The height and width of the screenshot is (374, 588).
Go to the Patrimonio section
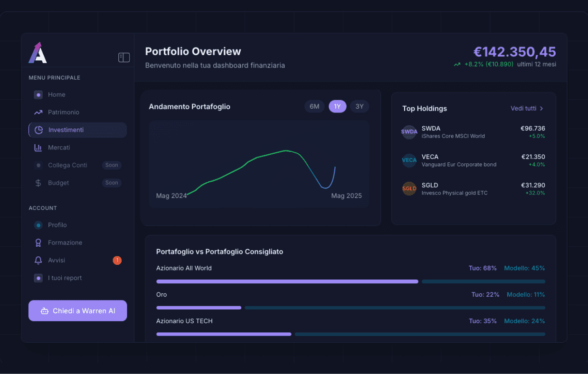[77, 112]
